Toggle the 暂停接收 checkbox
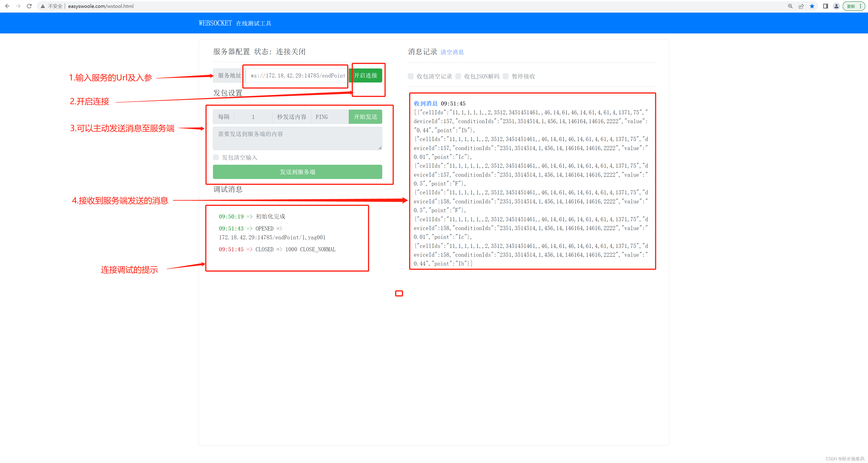868x463 pixels. [x=506, y=76]
